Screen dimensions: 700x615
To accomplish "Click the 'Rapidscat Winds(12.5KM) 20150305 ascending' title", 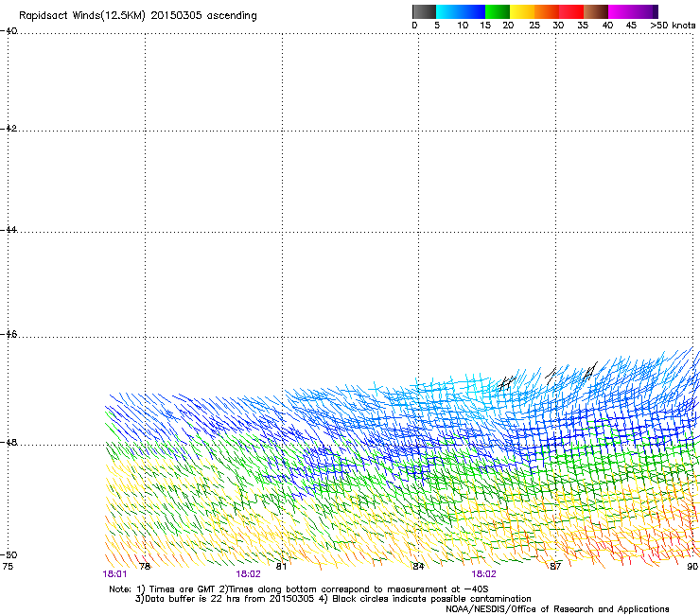I will pos(138,16).
